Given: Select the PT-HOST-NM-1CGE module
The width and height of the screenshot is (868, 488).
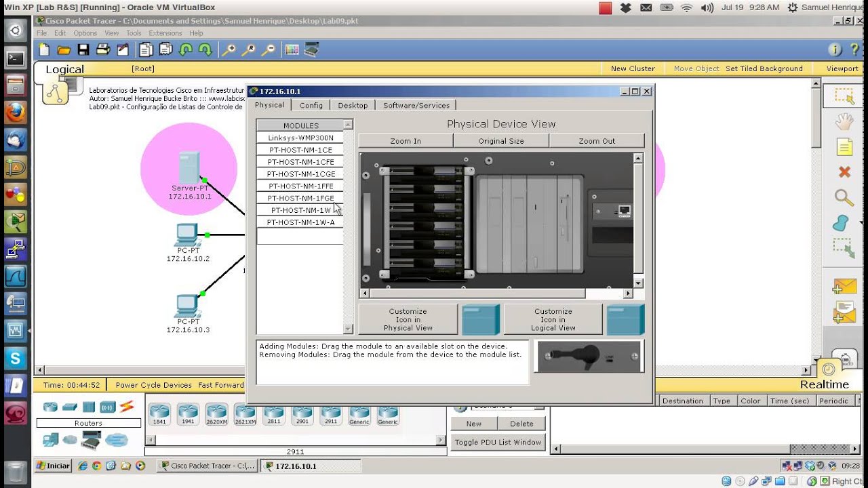Looking at the screenshot, I should 300,174.
